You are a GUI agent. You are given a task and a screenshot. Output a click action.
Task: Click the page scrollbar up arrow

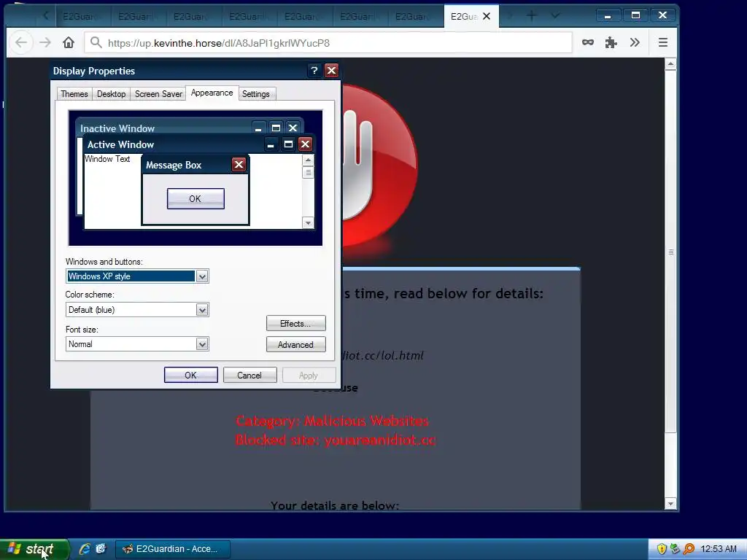670,64
